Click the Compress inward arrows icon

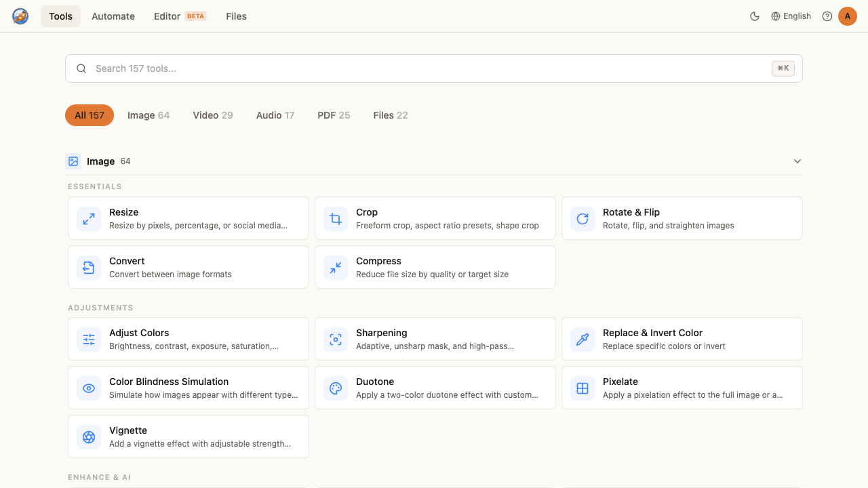[336, 268]
